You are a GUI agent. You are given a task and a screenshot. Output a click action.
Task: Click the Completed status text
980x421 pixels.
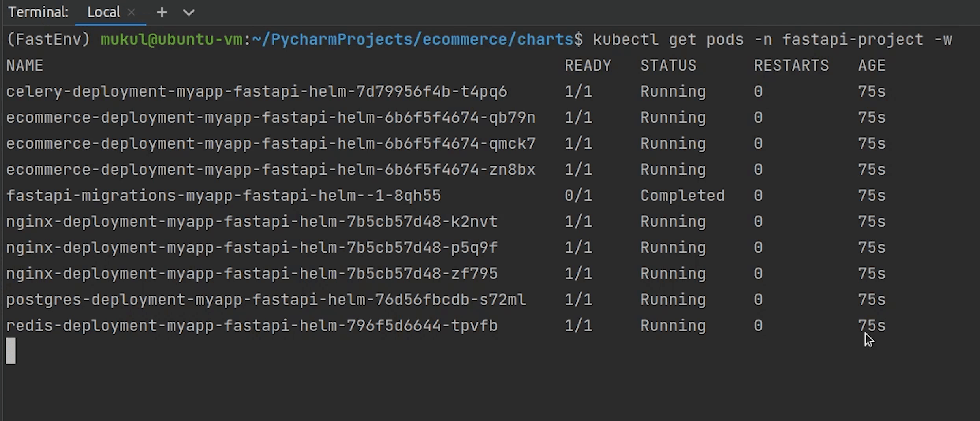click(682, 196)
